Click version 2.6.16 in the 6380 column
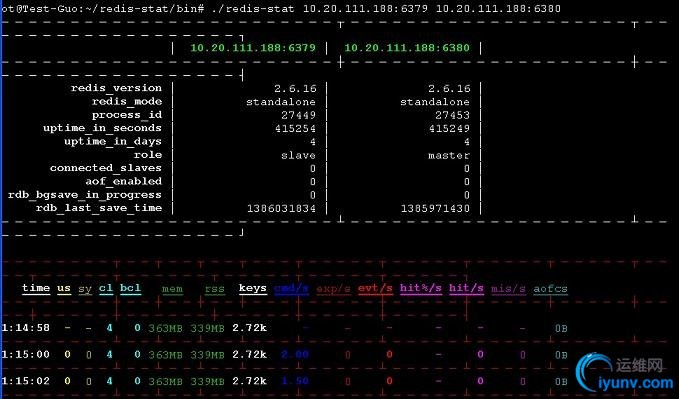 (x=449, y=88)
